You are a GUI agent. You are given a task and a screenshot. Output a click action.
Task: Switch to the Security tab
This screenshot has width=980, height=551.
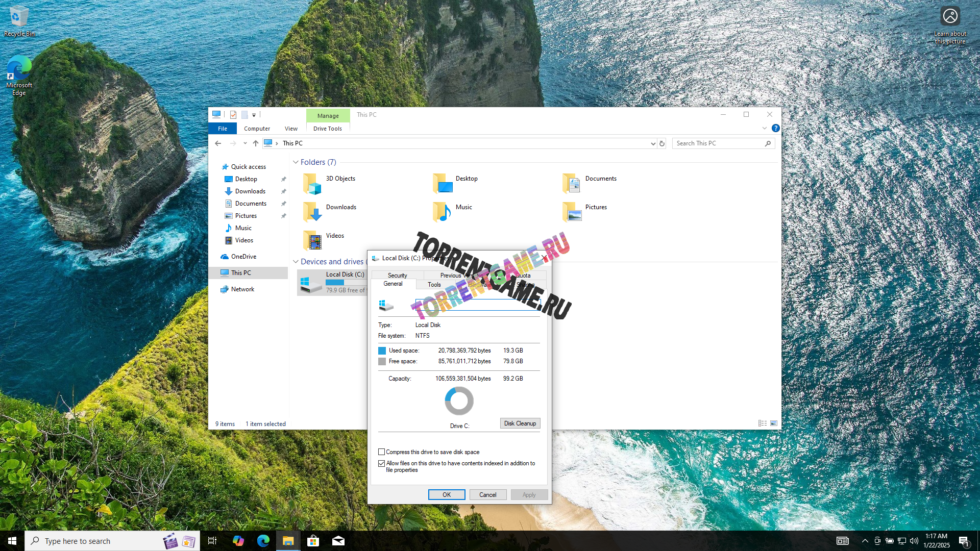(397, 275)
